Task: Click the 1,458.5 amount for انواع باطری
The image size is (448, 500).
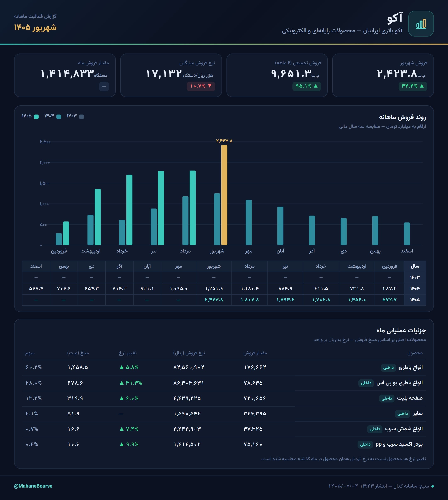Action: (x=78, y=367)
